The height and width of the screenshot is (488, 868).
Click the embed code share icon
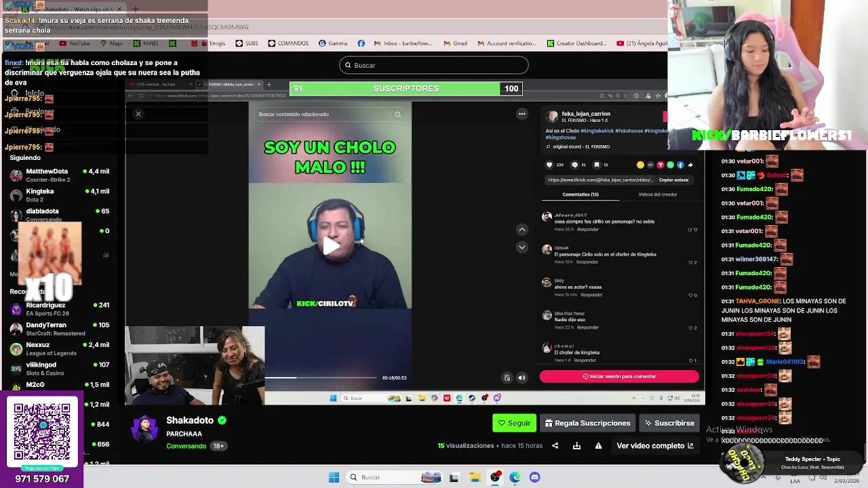(650, 165)
